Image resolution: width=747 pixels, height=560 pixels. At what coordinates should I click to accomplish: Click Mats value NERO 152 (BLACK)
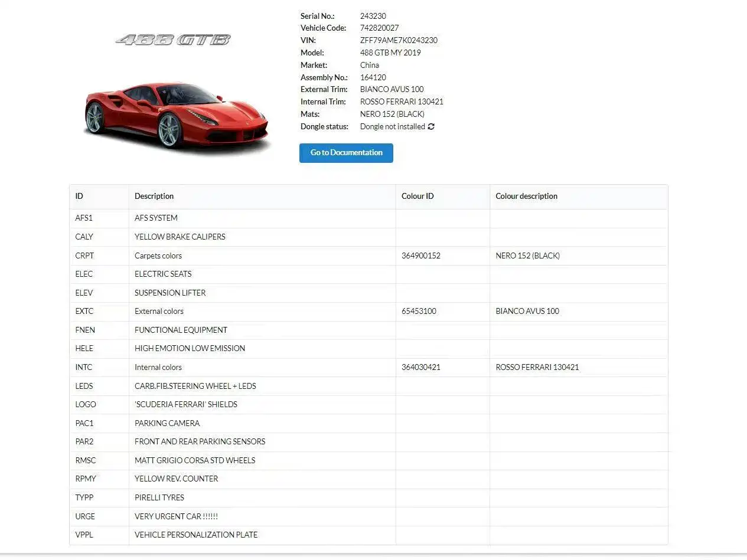tap(392, 114)
